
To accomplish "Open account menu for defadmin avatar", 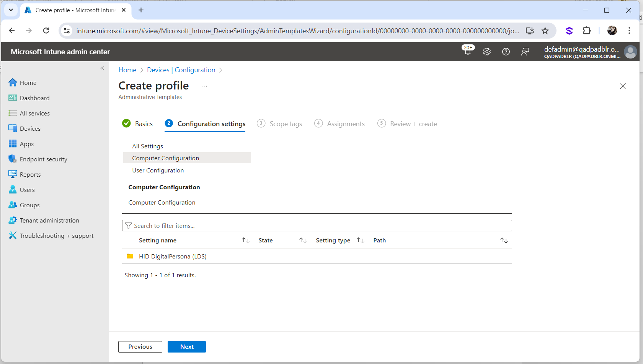I will [x=630, y=52].
